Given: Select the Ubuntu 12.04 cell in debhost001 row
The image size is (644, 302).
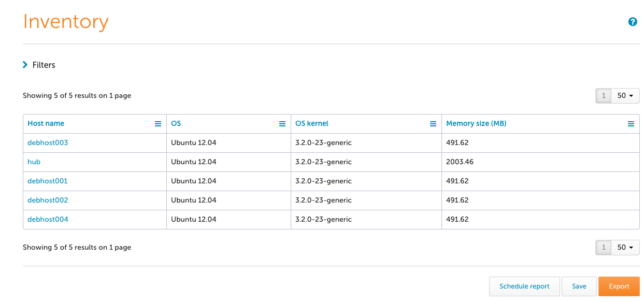Looking at the screenshot, I should [x=228, y=181].
